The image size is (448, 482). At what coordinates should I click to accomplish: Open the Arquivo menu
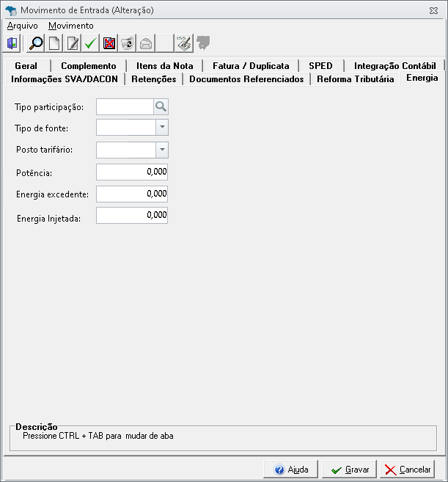coord(23,26)
